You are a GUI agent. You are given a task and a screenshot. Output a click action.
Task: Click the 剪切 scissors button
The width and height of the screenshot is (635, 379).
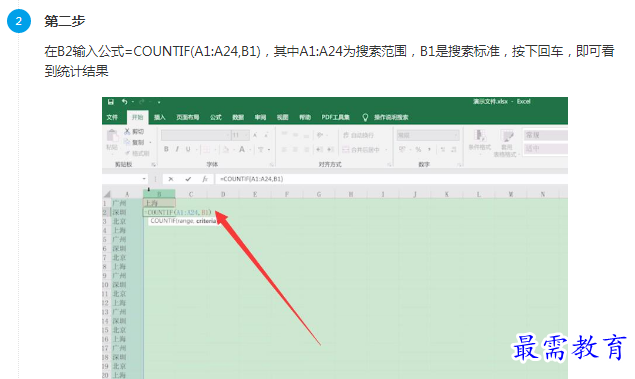pyautogui.click(x=134, y=131)
